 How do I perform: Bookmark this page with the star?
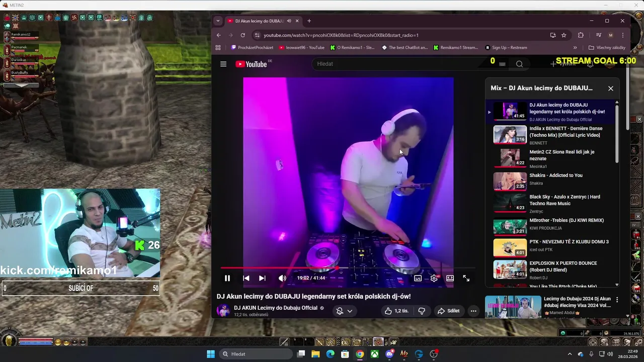[x=564, y=35]
